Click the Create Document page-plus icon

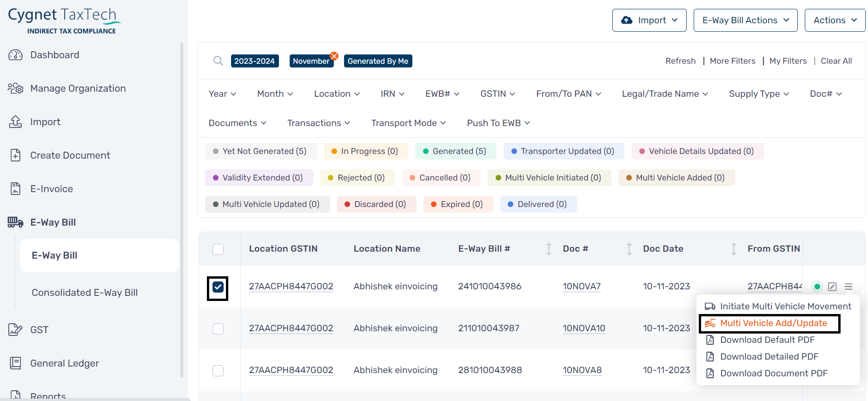point(15,155)
